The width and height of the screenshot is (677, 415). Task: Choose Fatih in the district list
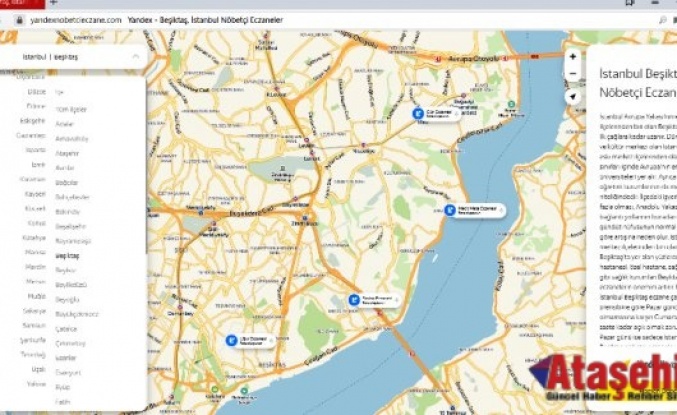click(63, 402)
